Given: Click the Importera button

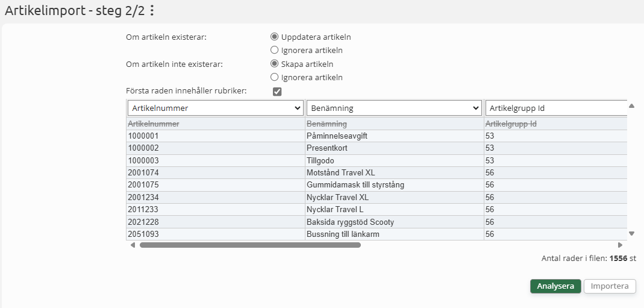Looking at the screenshot, I should pos(610,286).
